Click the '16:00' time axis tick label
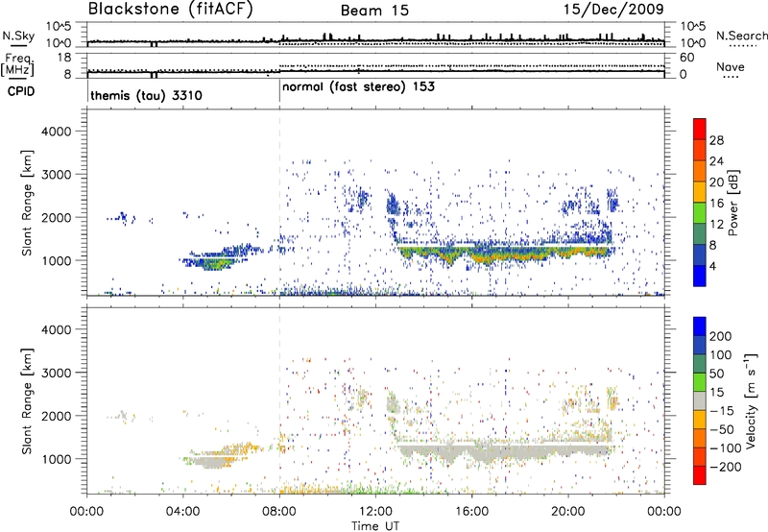 coord(471,512)
